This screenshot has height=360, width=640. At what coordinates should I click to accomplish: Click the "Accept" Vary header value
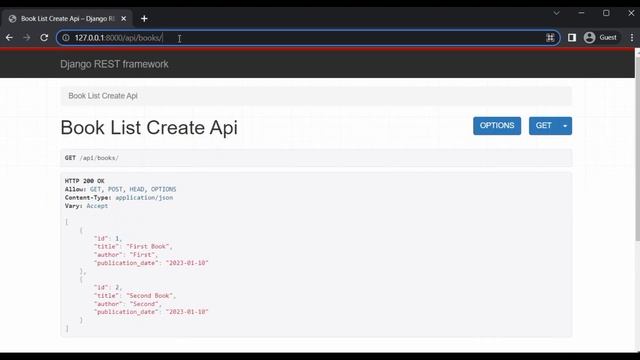[97, 206]
